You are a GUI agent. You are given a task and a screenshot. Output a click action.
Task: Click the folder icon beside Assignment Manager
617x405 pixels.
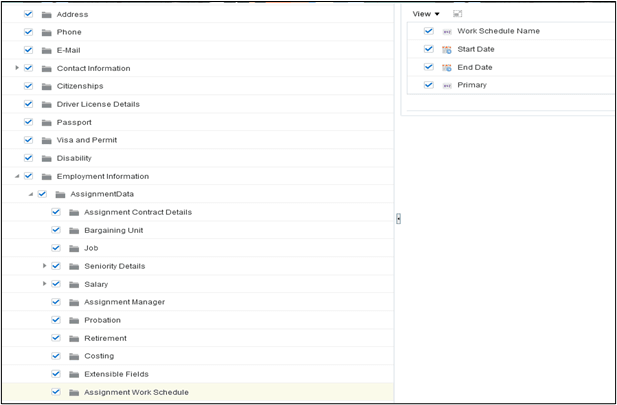74,302
